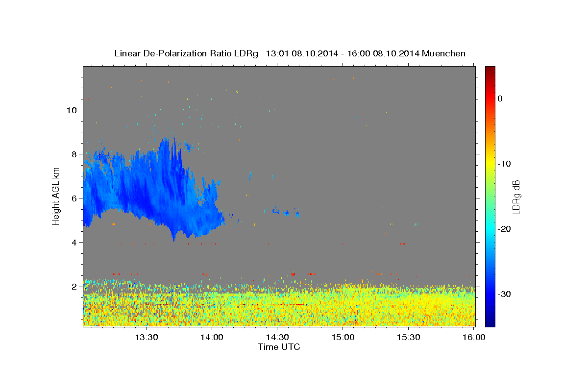Click the height axis label 8
The height and width of the screenshot is (392, 588).
click(74, 154)
